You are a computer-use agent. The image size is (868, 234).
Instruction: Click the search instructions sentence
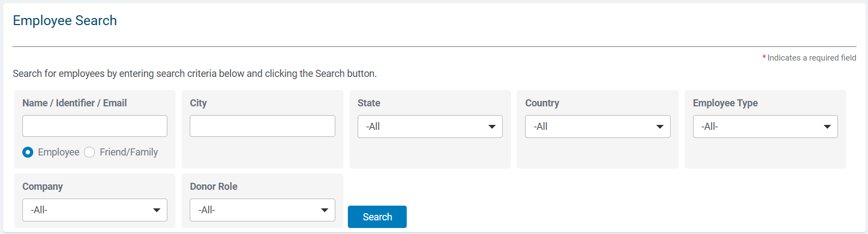click(195, 74)
